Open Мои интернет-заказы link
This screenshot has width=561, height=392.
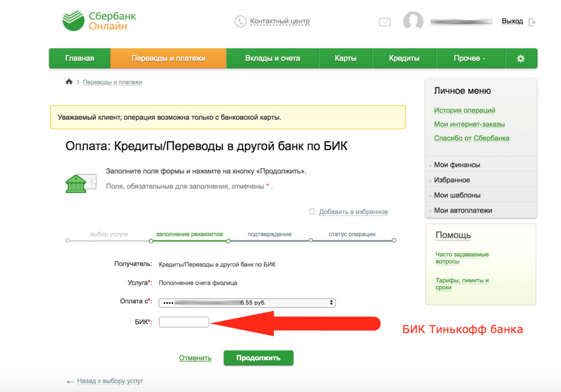469,124
